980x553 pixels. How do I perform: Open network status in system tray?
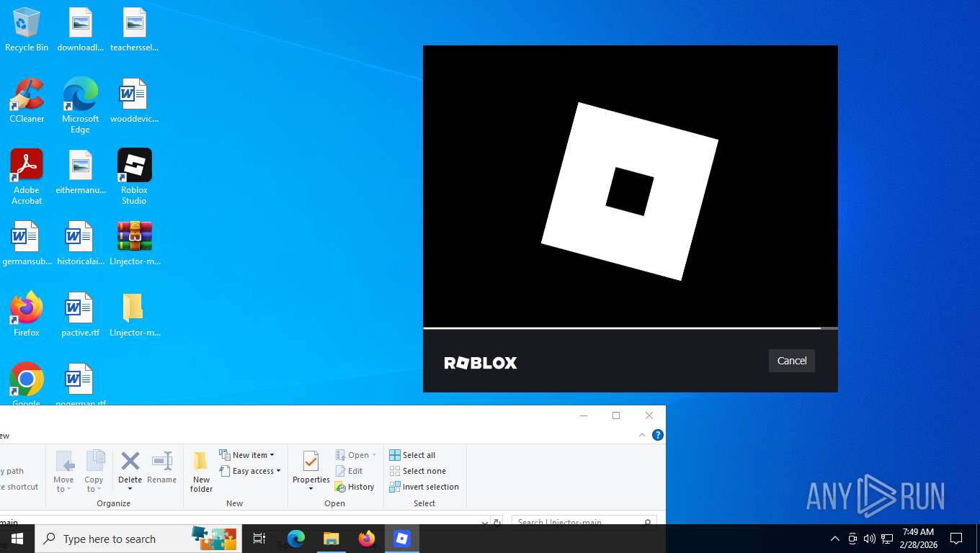click(887, 539)
